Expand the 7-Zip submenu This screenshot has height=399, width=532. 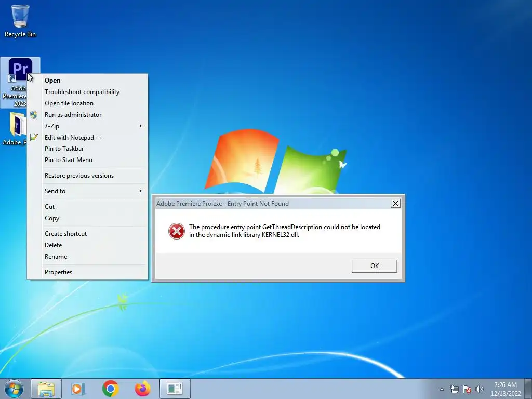(x=87, y=126)
